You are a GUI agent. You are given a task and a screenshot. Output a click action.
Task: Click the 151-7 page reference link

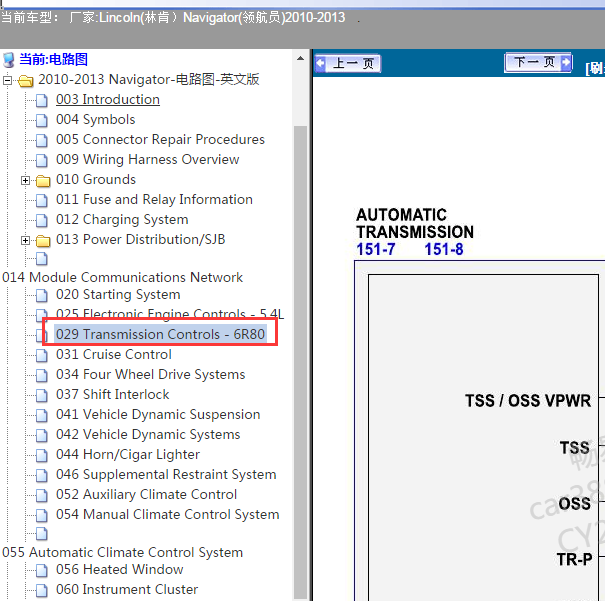click(375, 249)
